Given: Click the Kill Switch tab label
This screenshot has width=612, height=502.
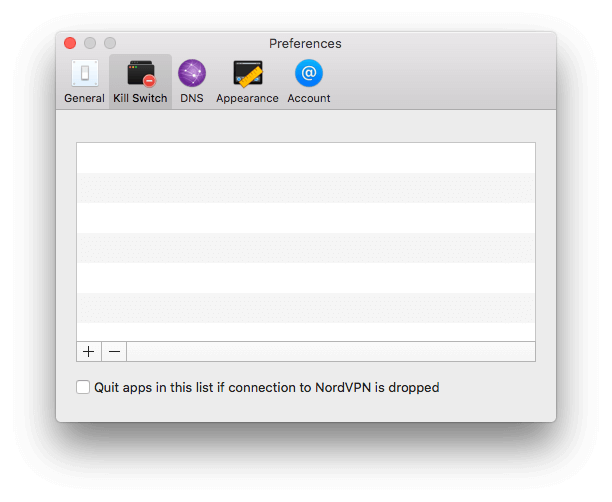Looking at the screenshot, I should coord(140,98).
